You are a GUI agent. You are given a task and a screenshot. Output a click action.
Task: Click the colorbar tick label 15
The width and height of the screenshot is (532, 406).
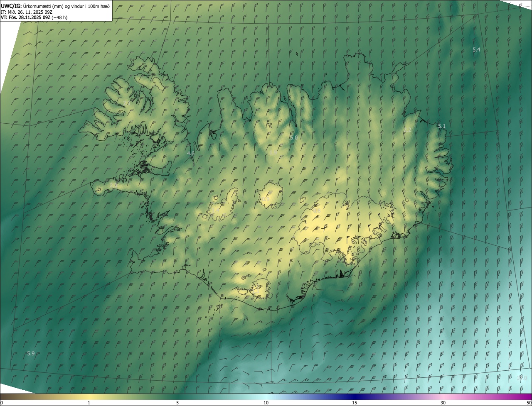(355, 403)
